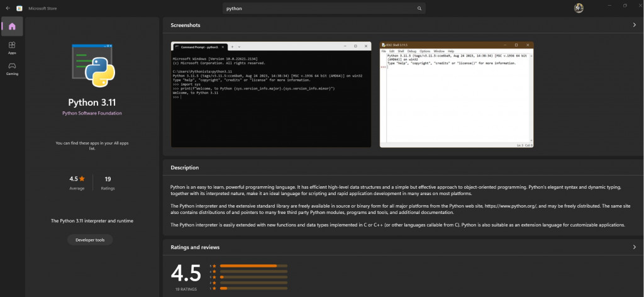Click the https://www.python.org/ URL in description
Screen dimensions: 644x297
coord(511,206)
